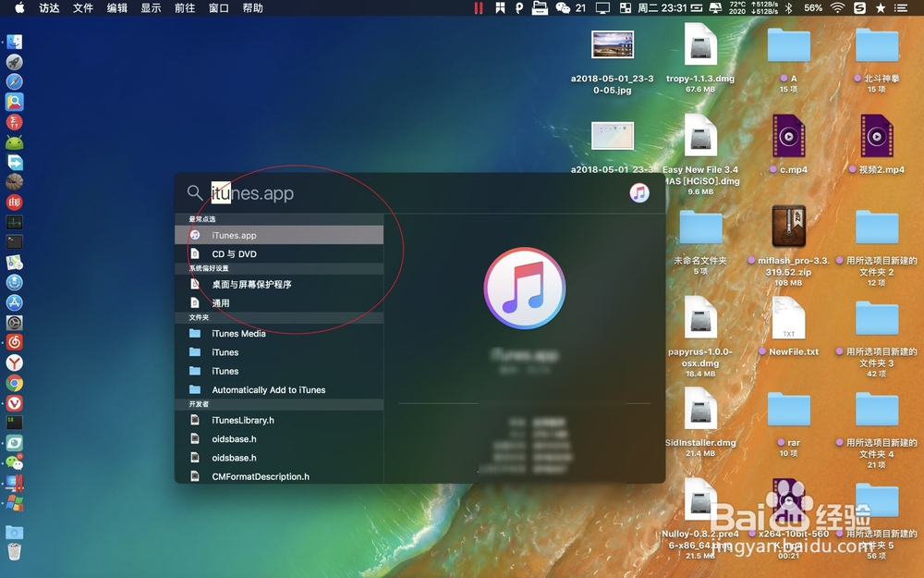Open NetEase Music red icon in Dock
Viewport: 924px width, 578px height.
15,342
